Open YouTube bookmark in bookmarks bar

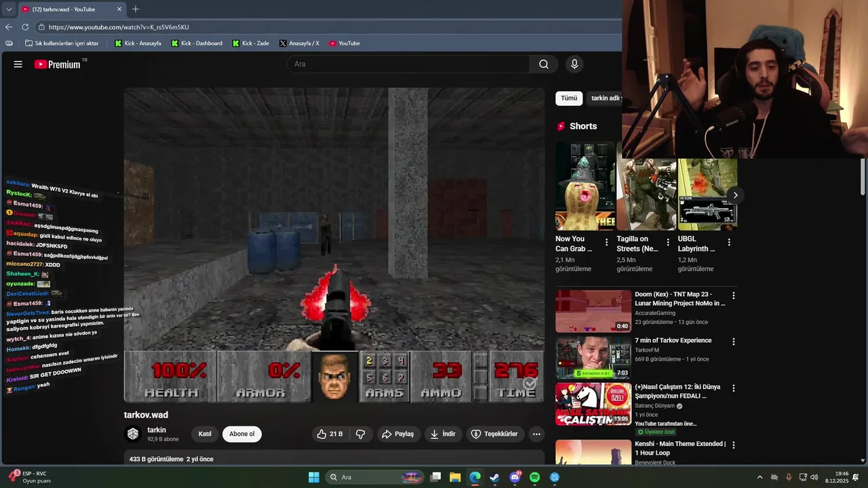344,43
